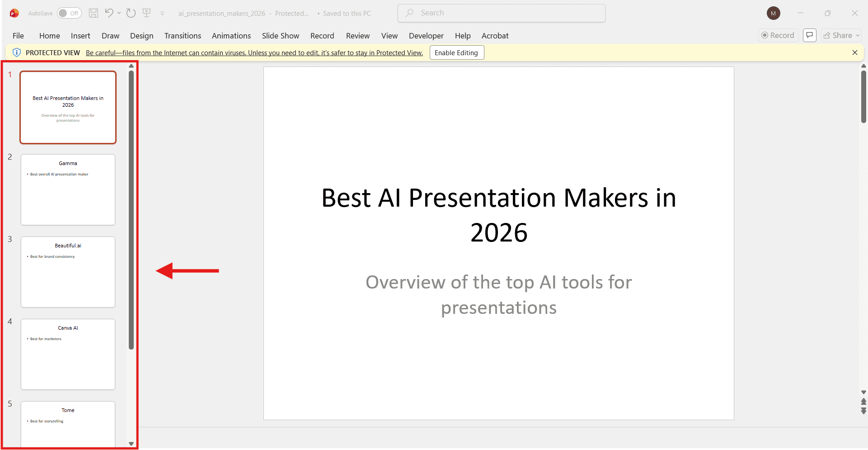Select the Tome slide thumbnail
The height and width of the screenshot is (450, 868).
click(x=68, y=424)
